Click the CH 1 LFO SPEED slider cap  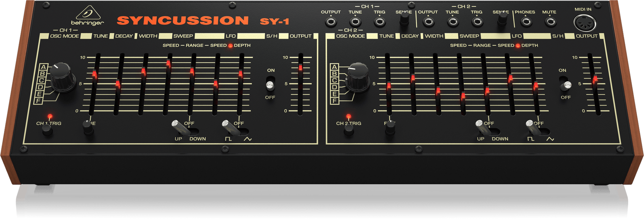pos(215,85)
